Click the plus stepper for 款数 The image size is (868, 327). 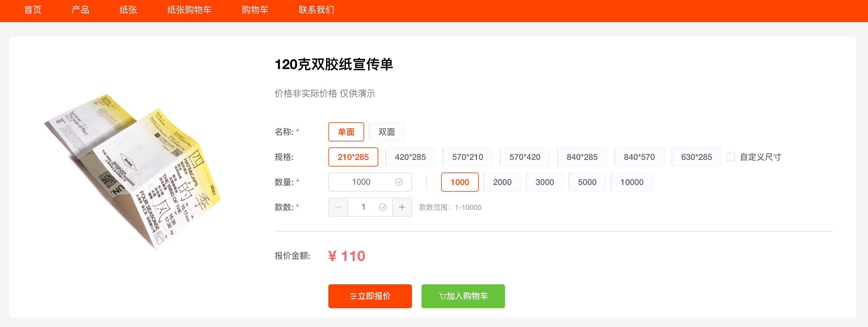click(402, 207)
